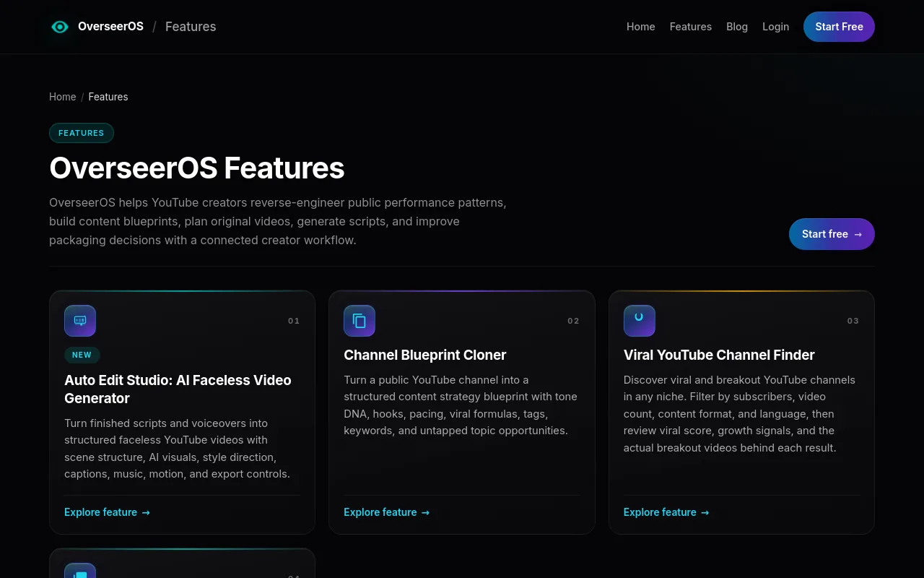Click the Features label beside header logo
The image size is (924, 578).
[x=191, y=27]
